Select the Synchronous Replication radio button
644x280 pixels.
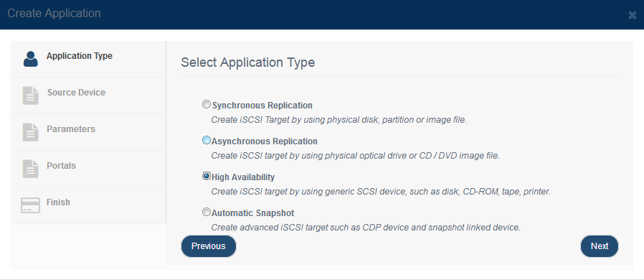click(x=207, y=104)
